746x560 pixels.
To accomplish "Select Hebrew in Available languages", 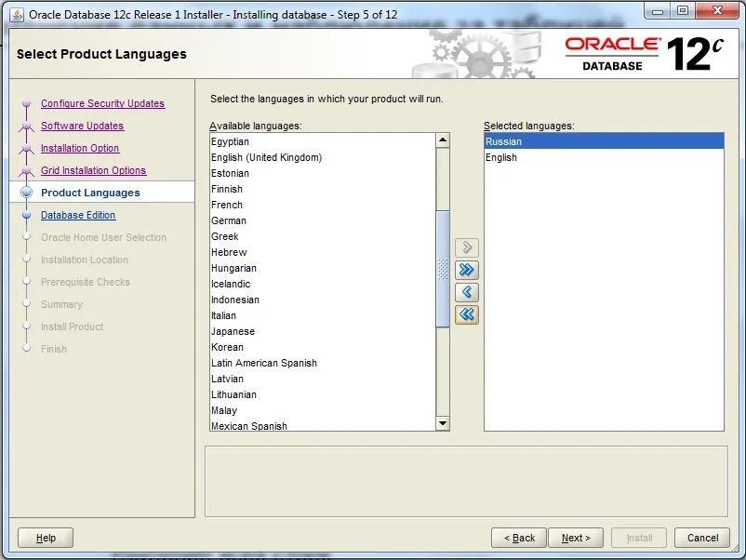I will (323, 252).
